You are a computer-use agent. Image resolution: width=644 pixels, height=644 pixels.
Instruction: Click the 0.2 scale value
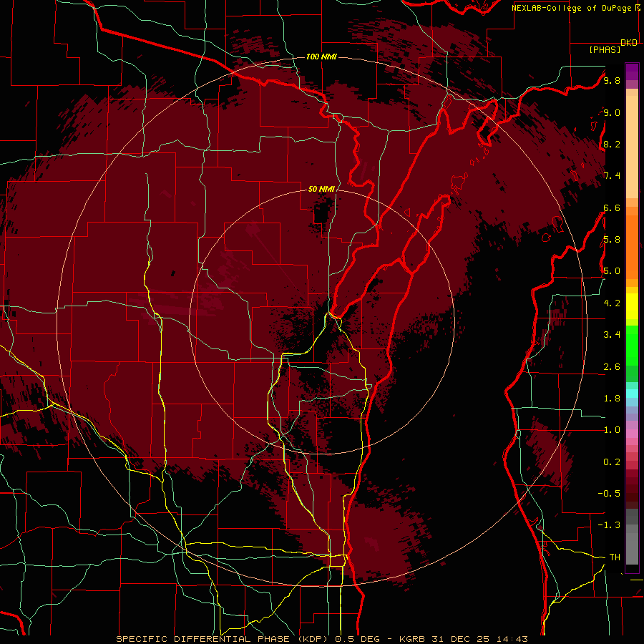pyautogui.click(x=612, y=462)
